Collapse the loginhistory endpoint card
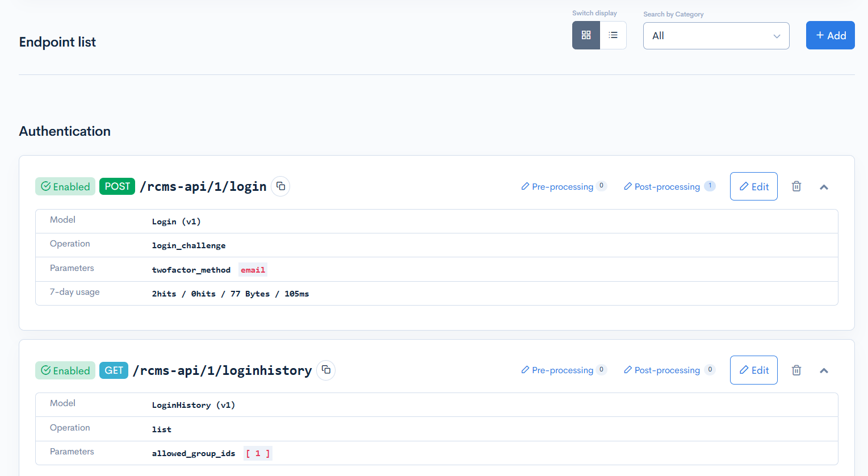The width and height of the screenshot is (868, 476). [824, 370]
